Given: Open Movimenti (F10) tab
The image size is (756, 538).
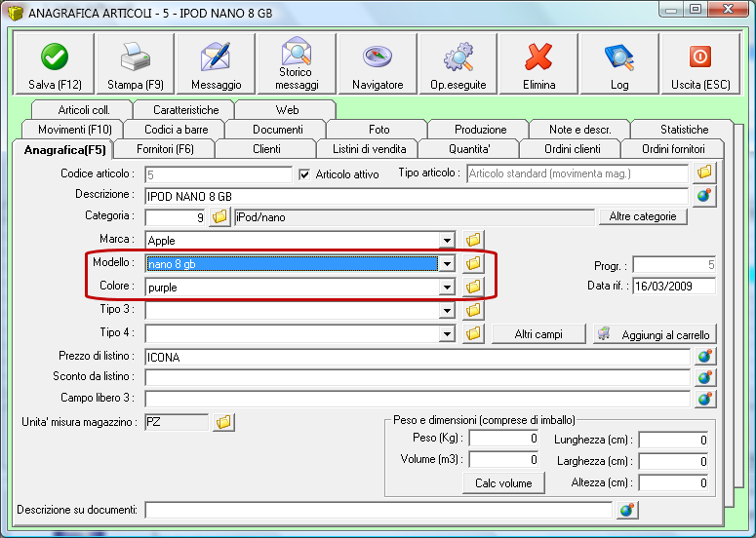Looking at the screenshot, I should click(x=74, y=130).
